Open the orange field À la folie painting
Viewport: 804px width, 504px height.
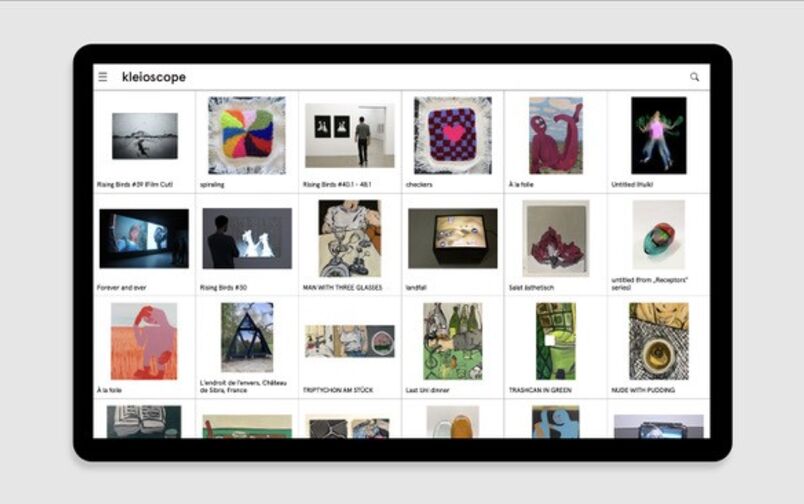pyautogui.click(x=144, y=341)
